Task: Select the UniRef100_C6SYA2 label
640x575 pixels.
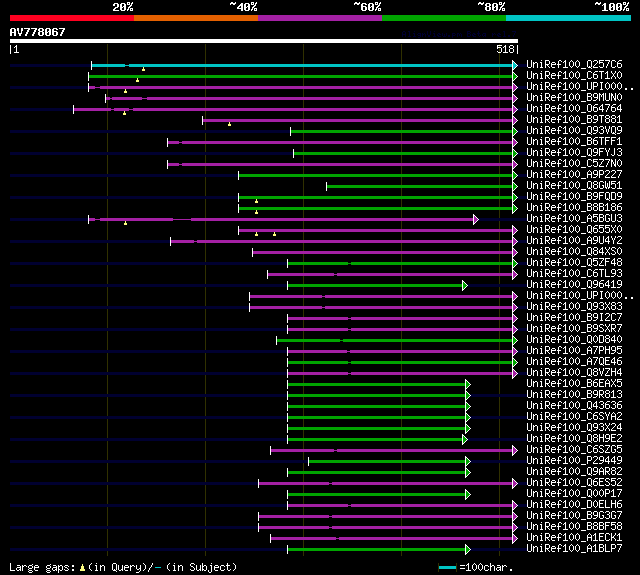Action: [574, 417]
